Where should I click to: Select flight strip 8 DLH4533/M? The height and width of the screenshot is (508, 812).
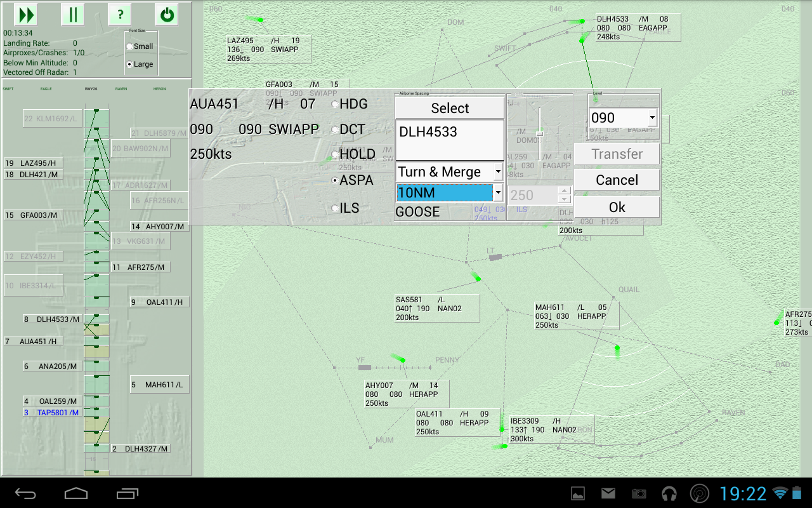tap(53, 319)
